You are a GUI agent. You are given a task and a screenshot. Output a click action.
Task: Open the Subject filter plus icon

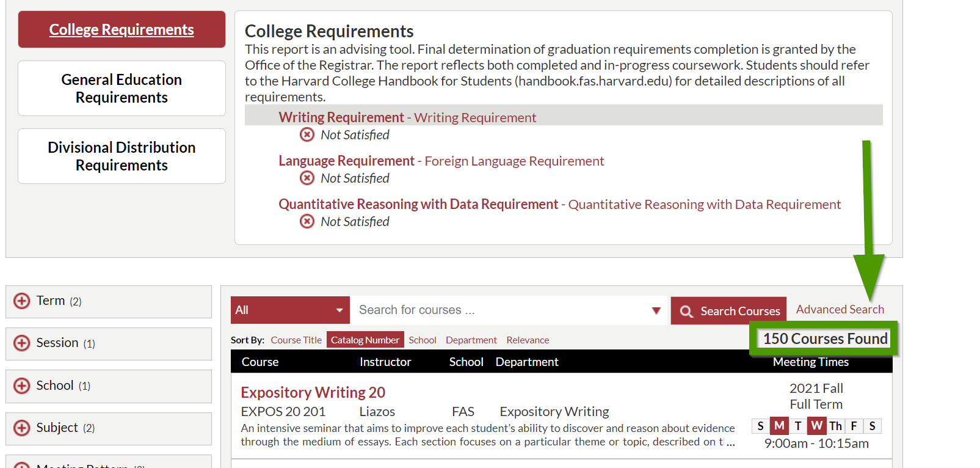[x=22, y=428]
